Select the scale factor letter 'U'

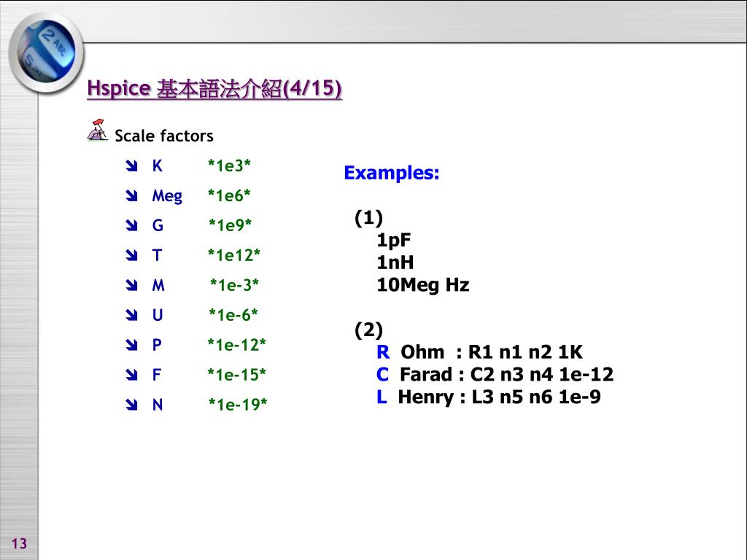point(158,315)
